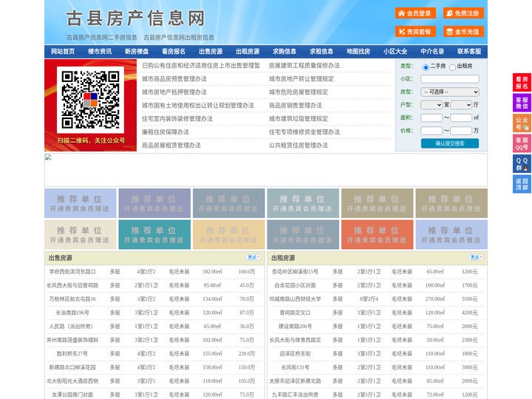Open the 城市商品房预售管理办法 link
This screenshot has width=532, height=399.
[x=174, y=79]
